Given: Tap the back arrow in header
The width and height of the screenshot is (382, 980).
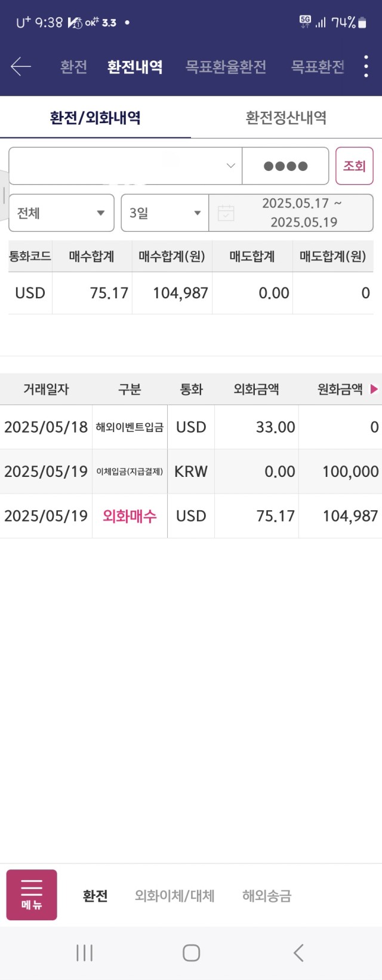Looking at the screenshot, I should point(21,66).
